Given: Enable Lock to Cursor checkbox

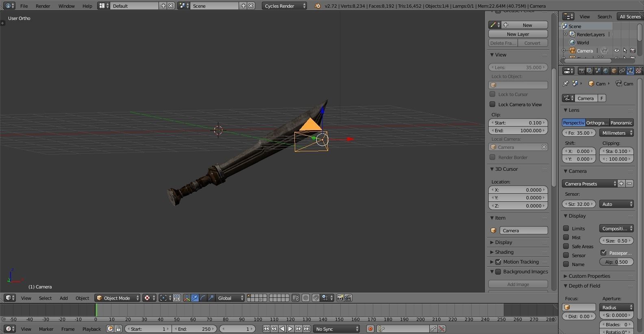Looking at the screenshot, I should tap(492, 94).
